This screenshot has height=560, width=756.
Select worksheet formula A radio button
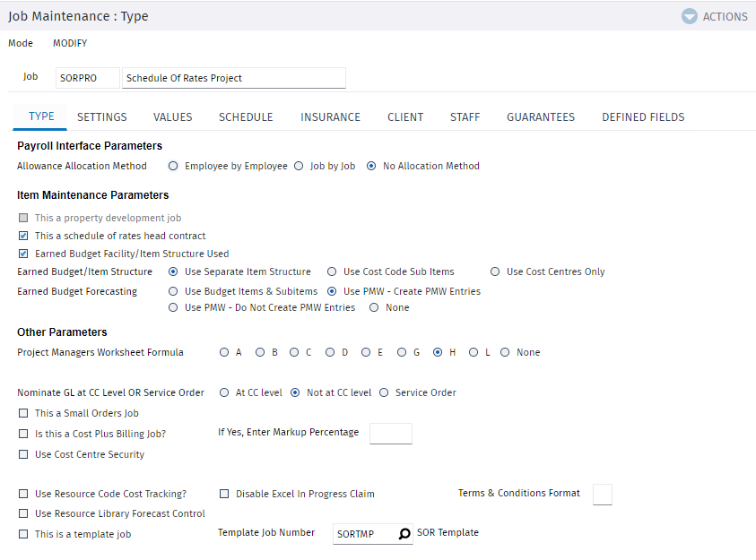[x=224, y=352]
